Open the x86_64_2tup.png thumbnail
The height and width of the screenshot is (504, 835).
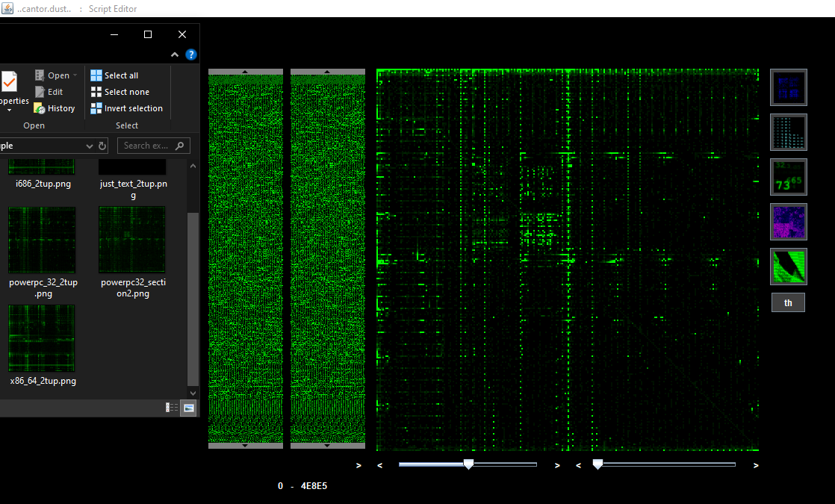tap(42, 338)
